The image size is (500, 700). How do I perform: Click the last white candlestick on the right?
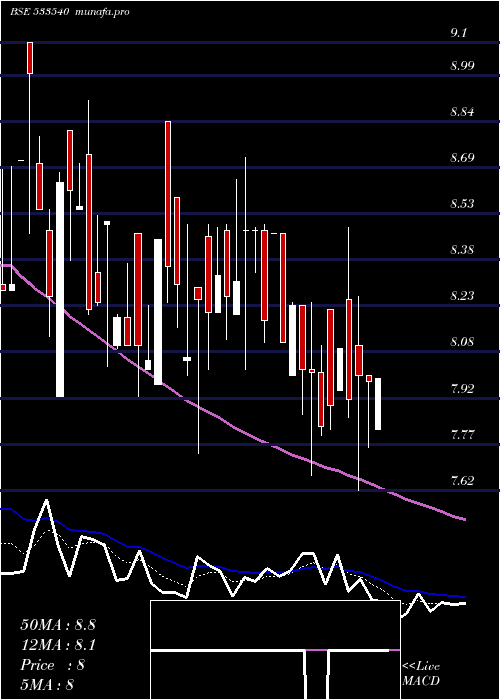click(x=378, y=404)
